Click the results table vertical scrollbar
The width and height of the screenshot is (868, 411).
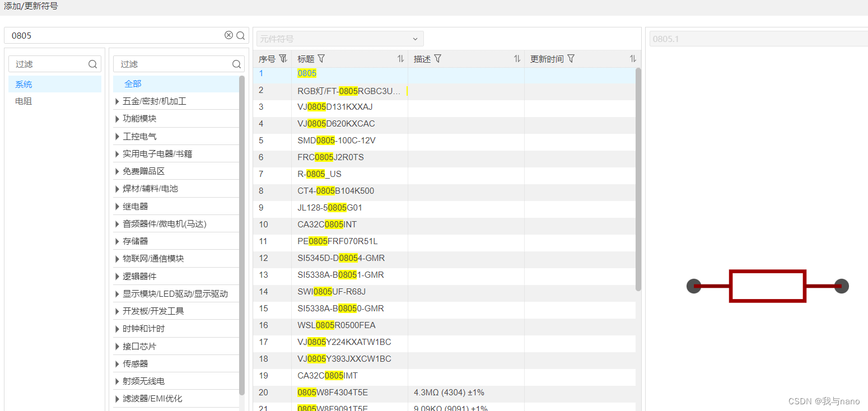coord(638,179)
